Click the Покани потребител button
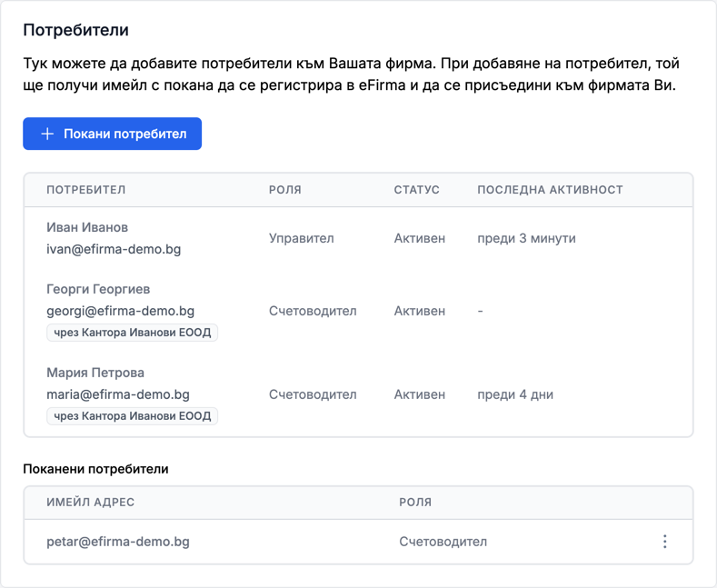The image size is (717, 588). [112, 134]
